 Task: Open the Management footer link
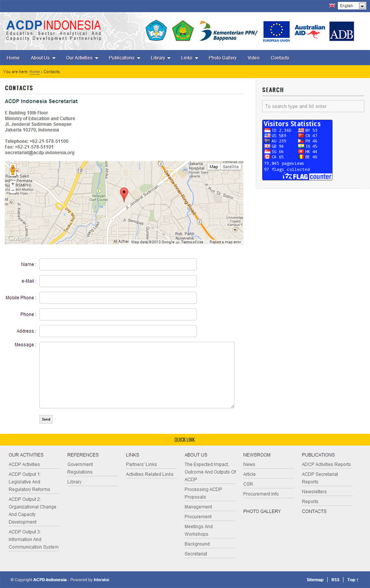pyautogui.click(x=198, y=507)
